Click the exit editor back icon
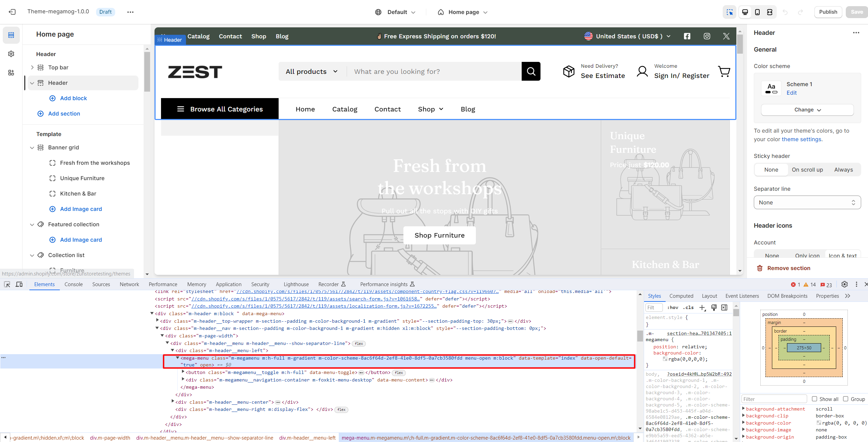 click(x=12, y=12)
